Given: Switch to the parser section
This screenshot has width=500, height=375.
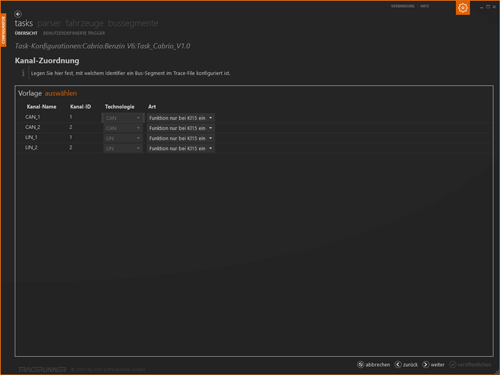Looking at the screenshot, I should click(x=49, y=23).
